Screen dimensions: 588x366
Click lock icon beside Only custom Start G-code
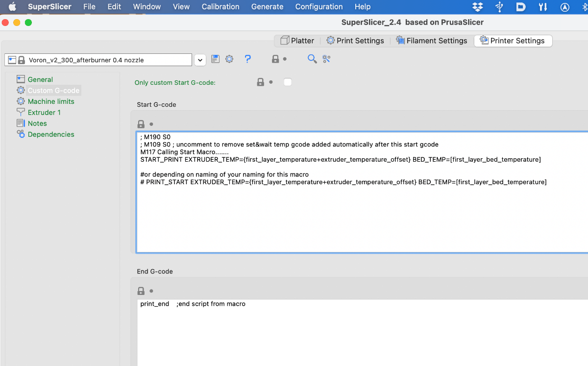pyautogui.click(x=261, y=82)
